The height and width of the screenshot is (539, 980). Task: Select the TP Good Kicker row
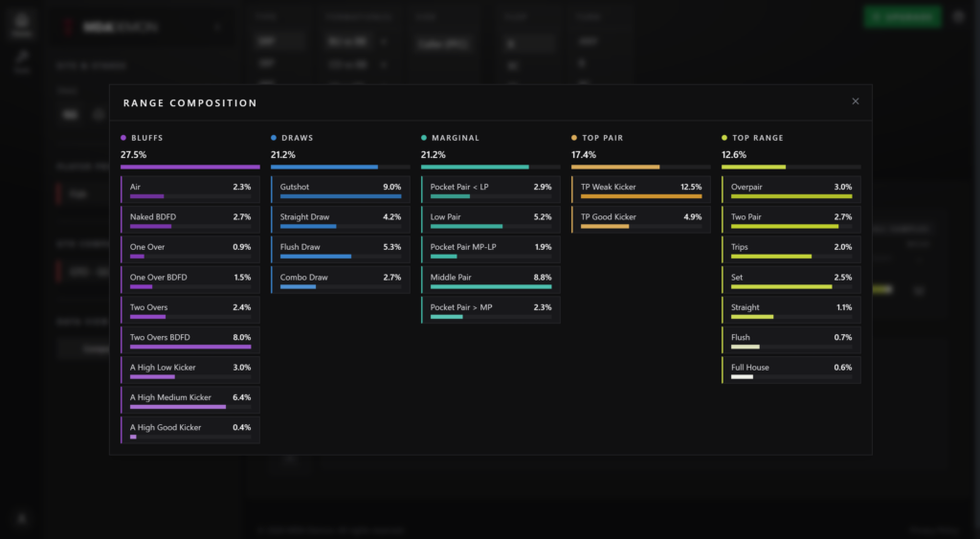pos(641,219)
